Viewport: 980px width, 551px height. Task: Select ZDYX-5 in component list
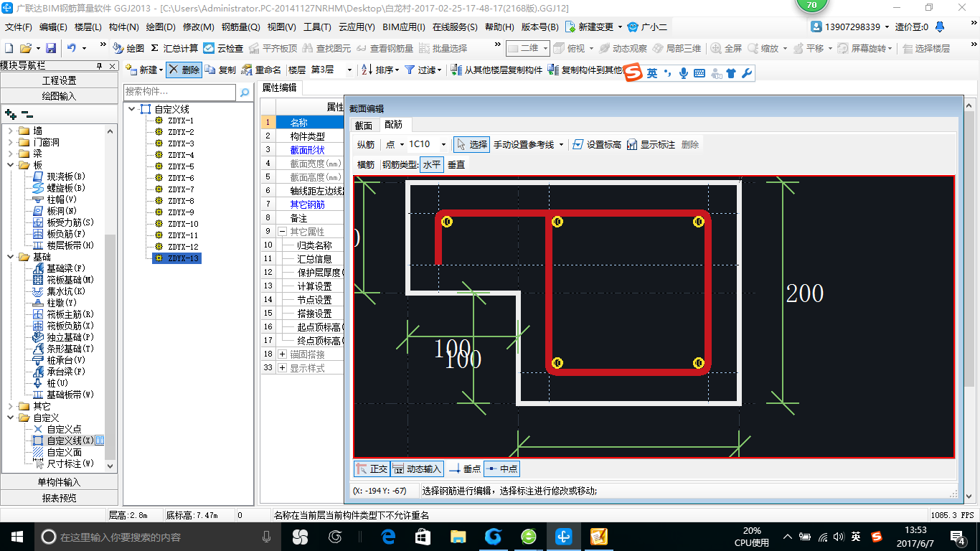181,166
